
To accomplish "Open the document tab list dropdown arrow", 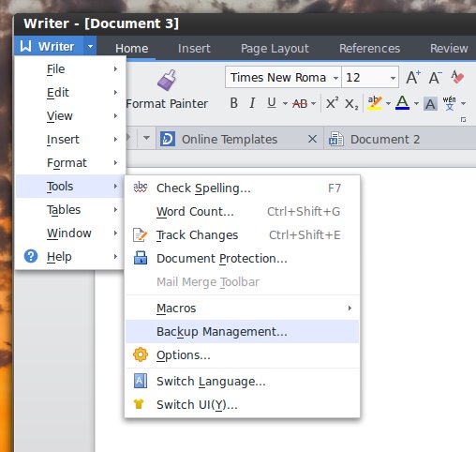I will 146,138.
